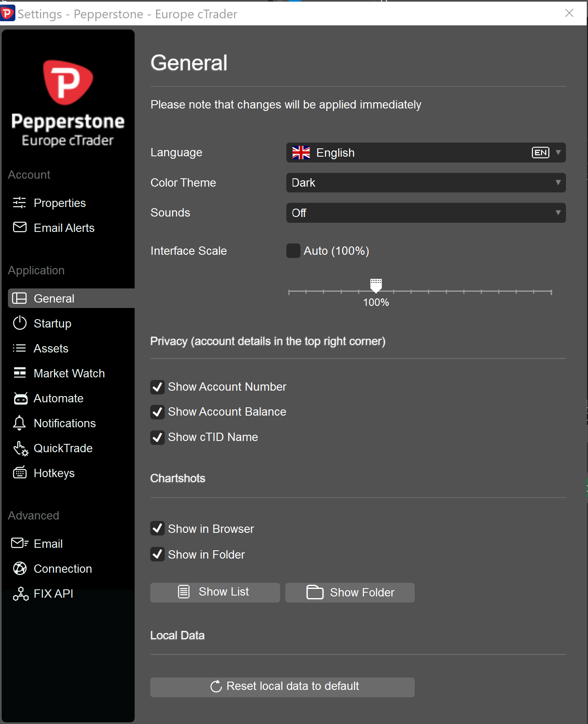
Task: Open the Assets settings section
Action: point(51,348)
